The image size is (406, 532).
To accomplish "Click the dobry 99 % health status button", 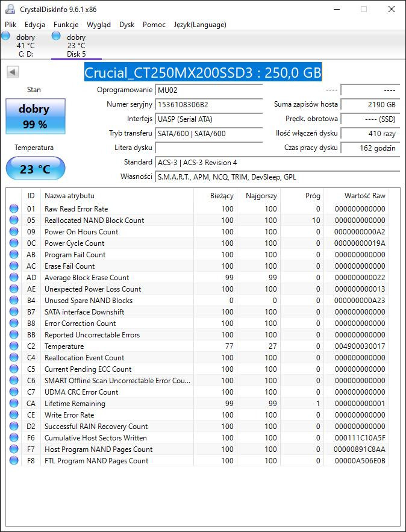I will coord(36,116).
